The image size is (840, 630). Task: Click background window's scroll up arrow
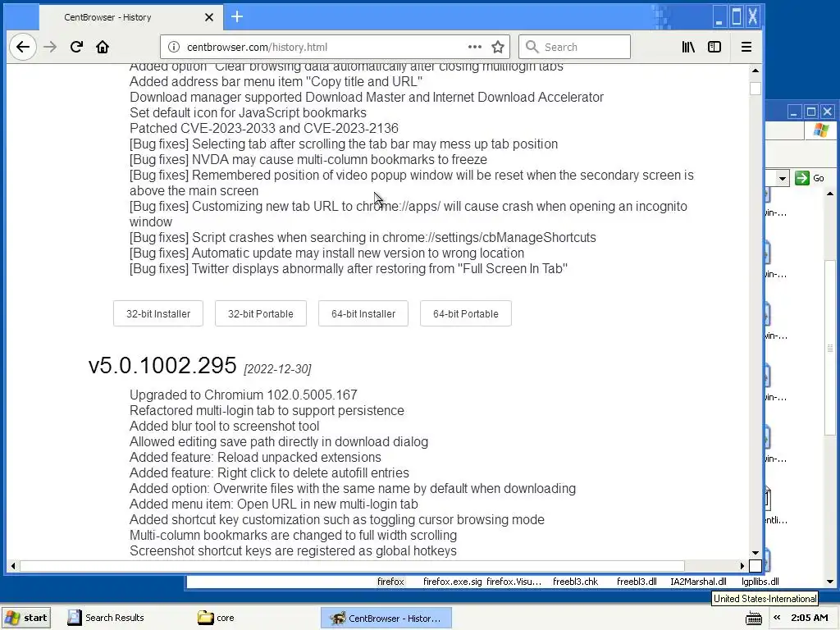point(830,194)
